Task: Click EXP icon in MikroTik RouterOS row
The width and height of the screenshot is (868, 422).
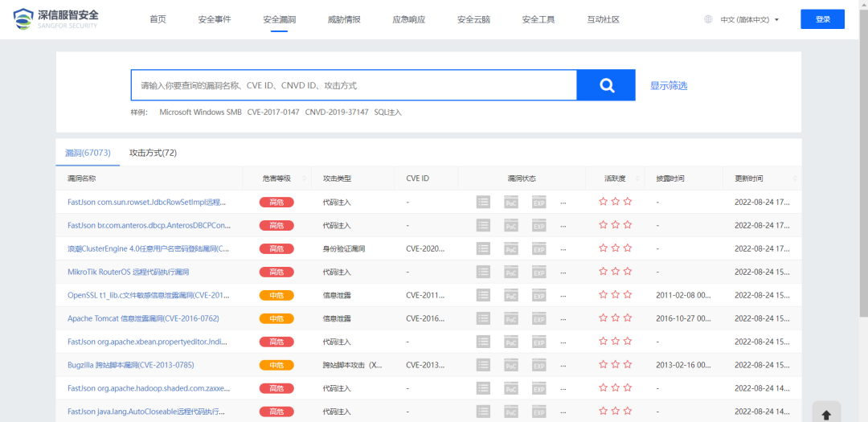Action: pos(538,272)
